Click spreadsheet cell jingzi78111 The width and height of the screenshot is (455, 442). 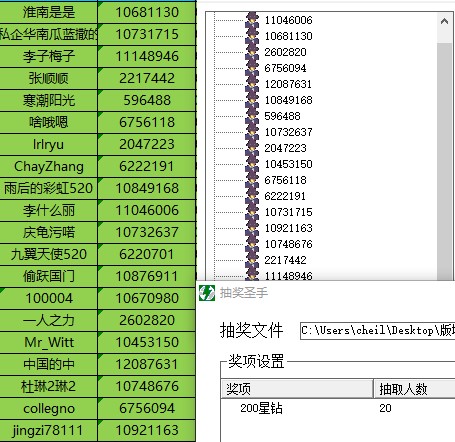click(x=49, y=430)
